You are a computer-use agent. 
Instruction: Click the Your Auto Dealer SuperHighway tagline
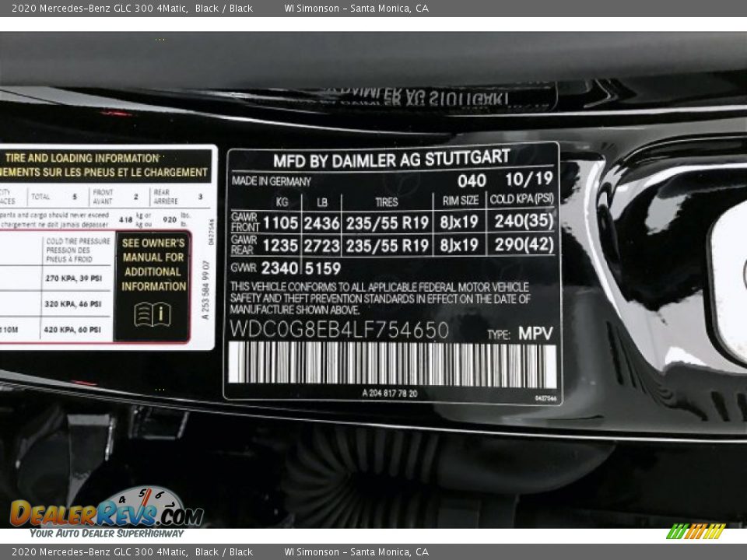pyautogui.click(x=107, y=533)
